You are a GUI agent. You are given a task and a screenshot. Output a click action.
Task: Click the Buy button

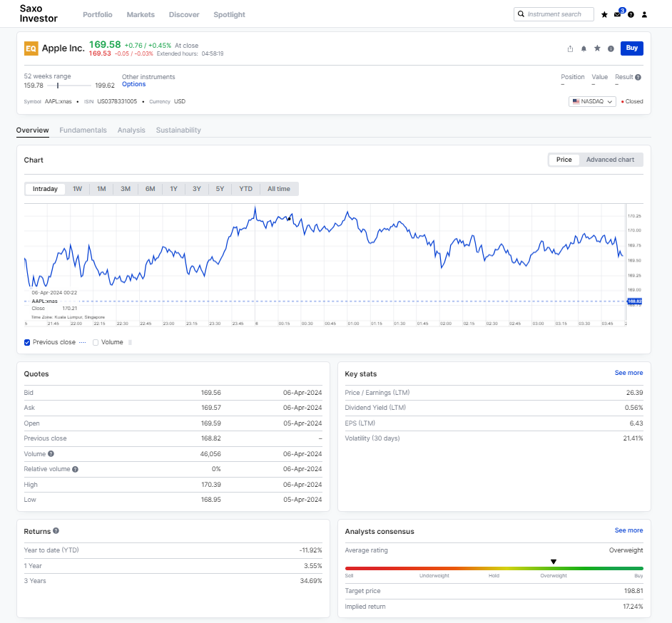tap(632, 48)
